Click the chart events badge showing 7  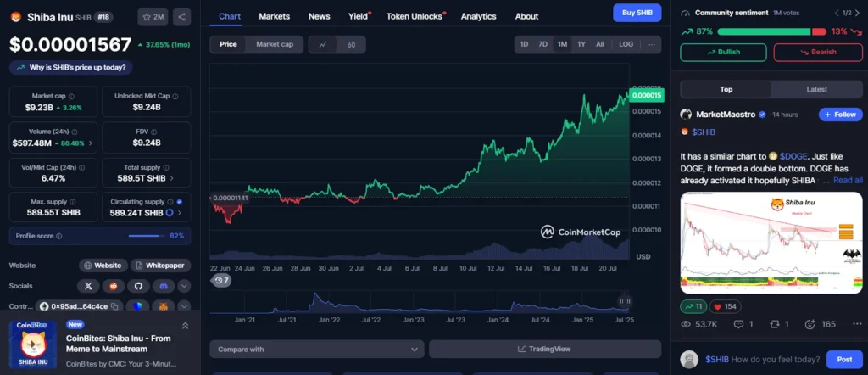(x=222, y=280)
